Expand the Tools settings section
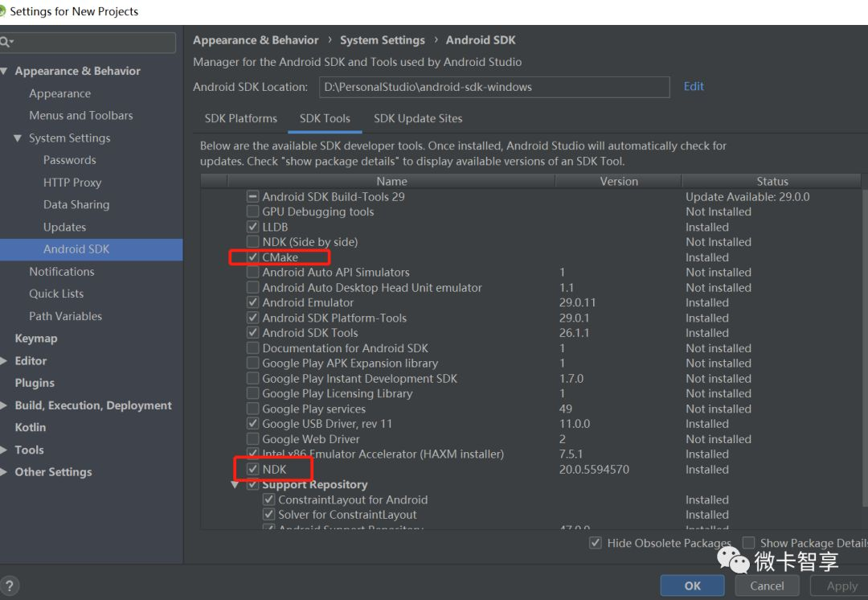This screenshot has width=868, height=600. pos(3,450)
